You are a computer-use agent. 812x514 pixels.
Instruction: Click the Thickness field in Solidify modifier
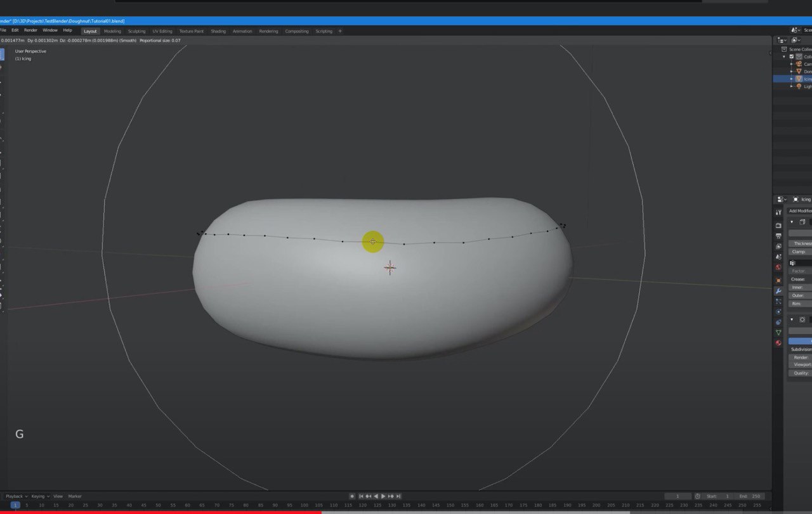pos(800,243)
